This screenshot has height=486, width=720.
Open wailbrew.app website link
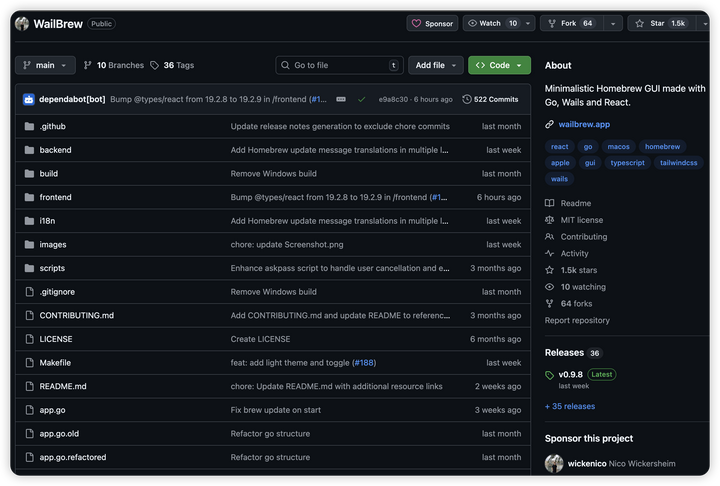coord(584,124)
